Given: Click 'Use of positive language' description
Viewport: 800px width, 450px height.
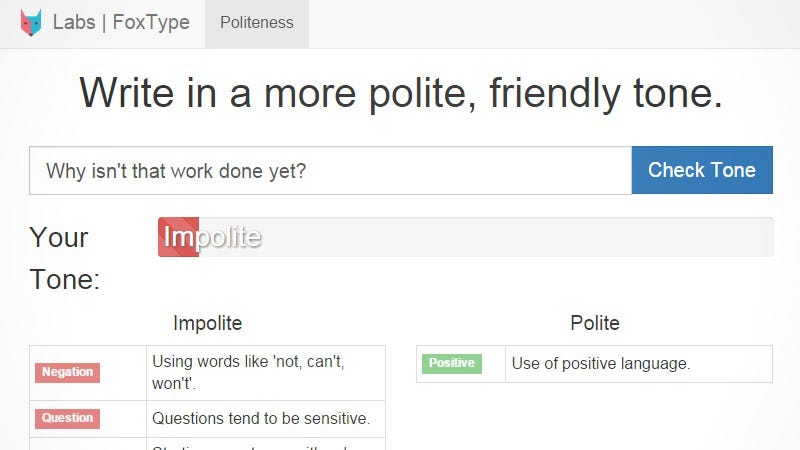Looking at the screenshot, I should [601, 364].
